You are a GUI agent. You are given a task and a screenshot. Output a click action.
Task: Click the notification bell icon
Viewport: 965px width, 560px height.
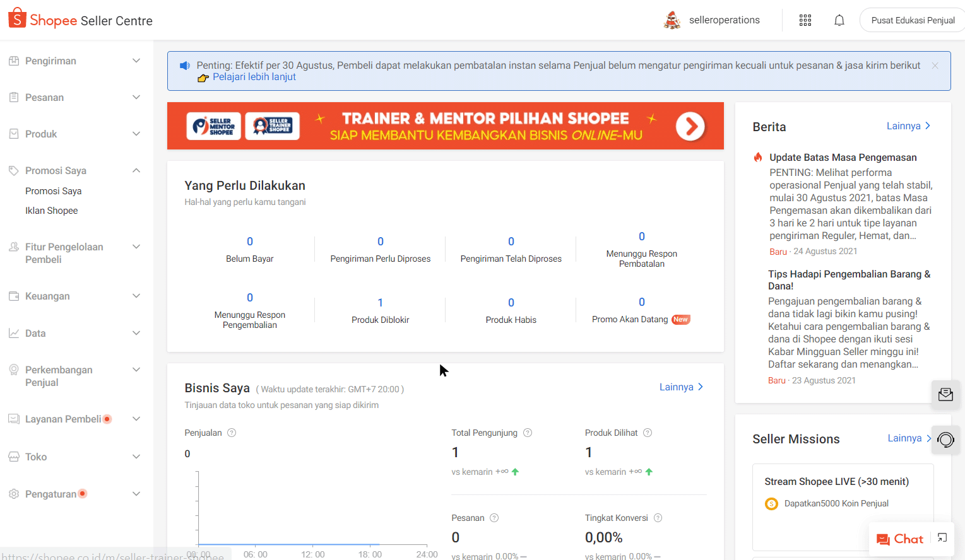839,20
